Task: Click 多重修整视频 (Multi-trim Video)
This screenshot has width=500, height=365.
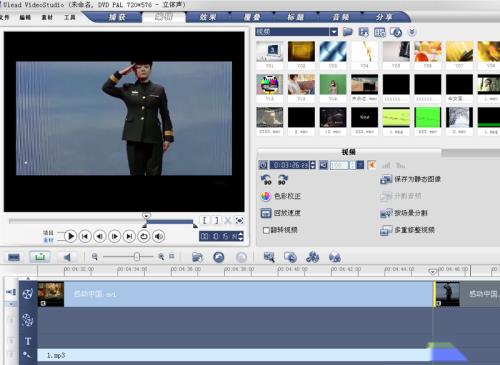Action: point(407,230)
